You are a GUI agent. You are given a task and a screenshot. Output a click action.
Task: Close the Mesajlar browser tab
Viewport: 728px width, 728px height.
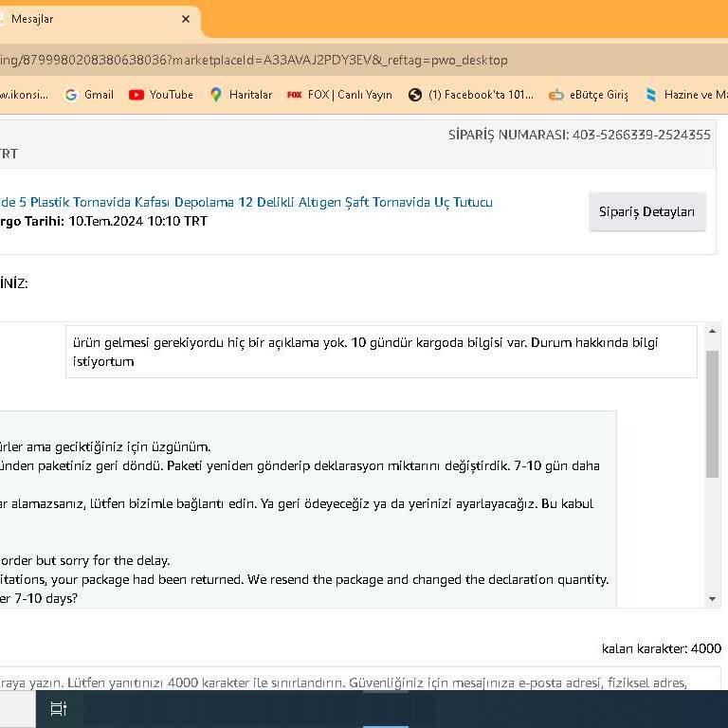point(186,19)
